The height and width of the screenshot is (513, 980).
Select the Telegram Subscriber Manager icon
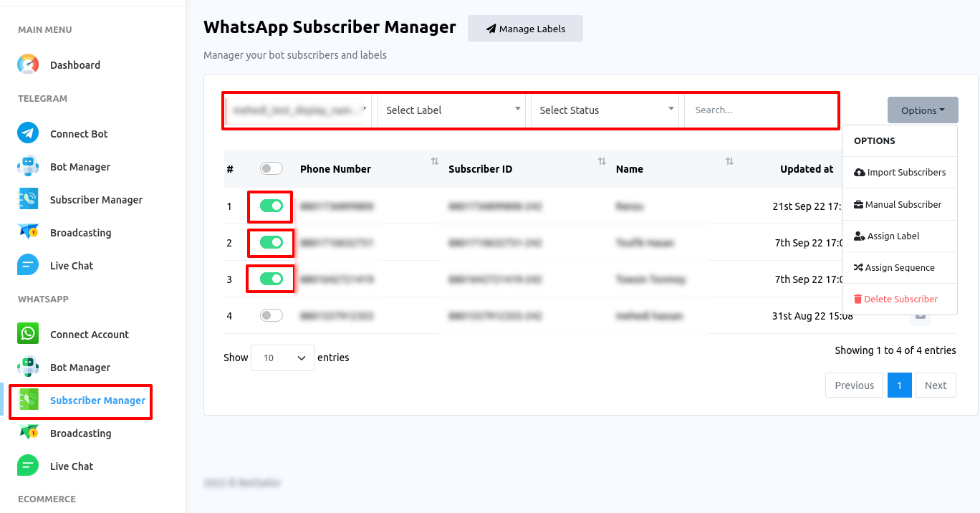click(28, 199)
